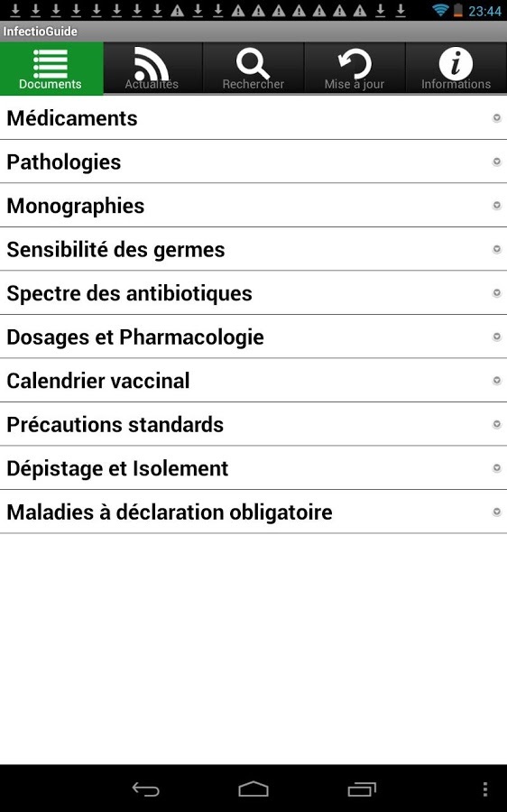This screenshot has height=812, width=507.
Task: Open Dépistage et Isolement entry
Action: [253, 468]
